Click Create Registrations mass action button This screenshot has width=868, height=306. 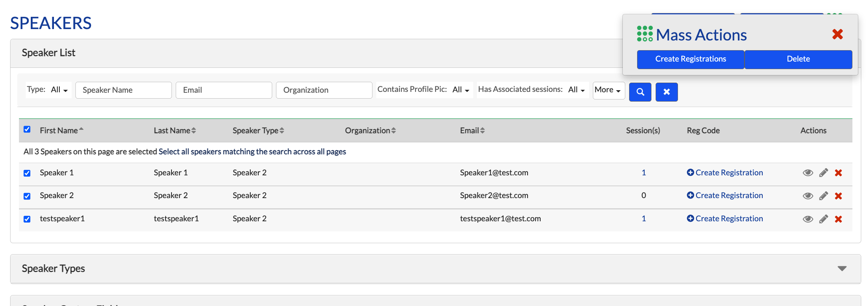(x=691, y=59)
